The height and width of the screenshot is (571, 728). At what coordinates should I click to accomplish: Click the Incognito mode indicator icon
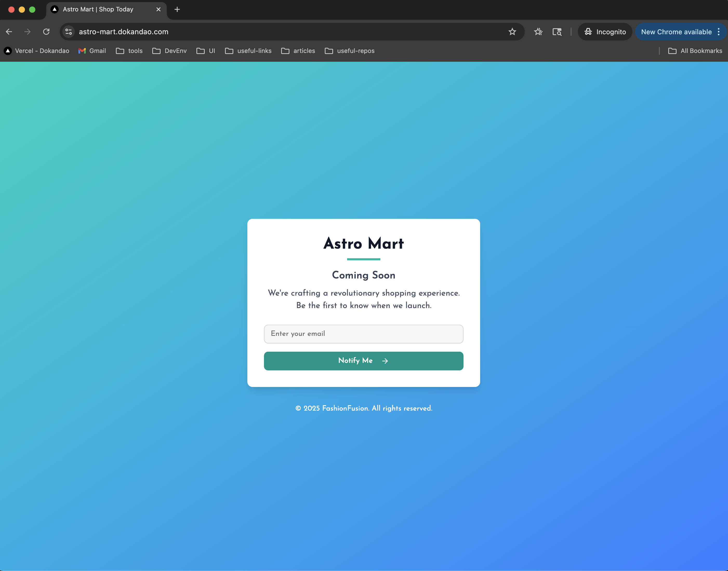pyautogui.click(x=588, y=32)
